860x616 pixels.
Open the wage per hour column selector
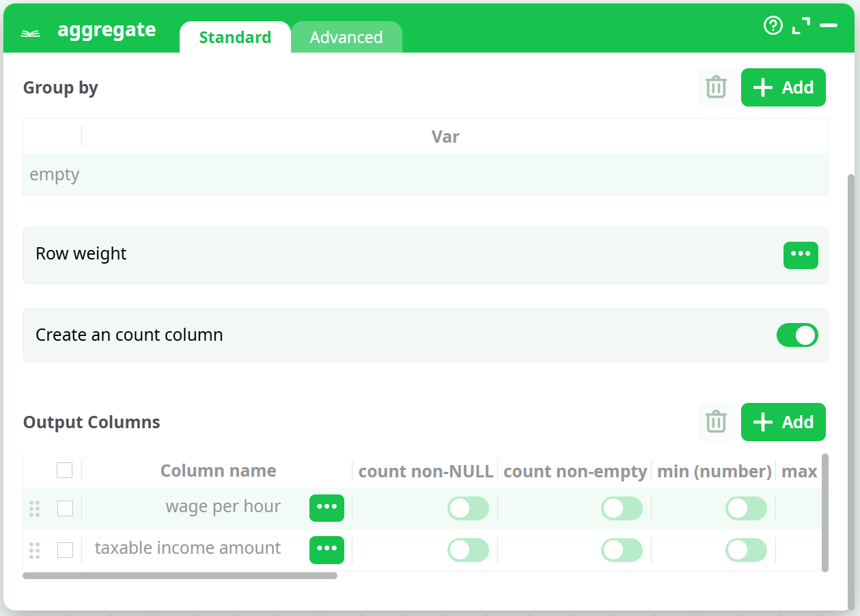327,507
